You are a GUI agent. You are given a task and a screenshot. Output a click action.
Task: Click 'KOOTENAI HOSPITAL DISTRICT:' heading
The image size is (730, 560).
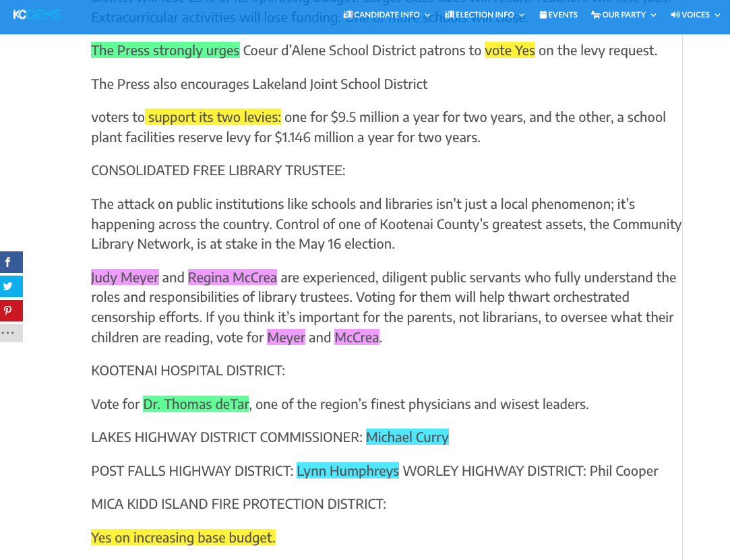click(x=188, y=371)
